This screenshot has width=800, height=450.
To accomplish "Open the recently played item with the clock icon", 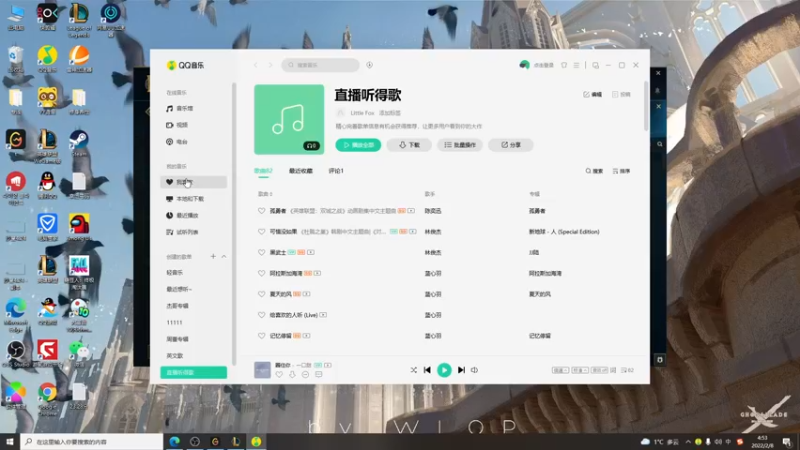I will [182, 215].
